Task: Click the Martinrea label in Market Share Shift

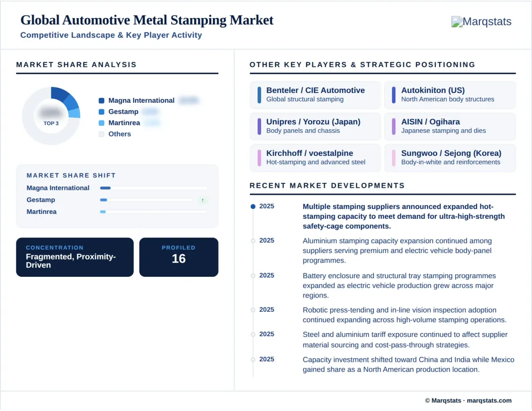Action: pos(42,212)
